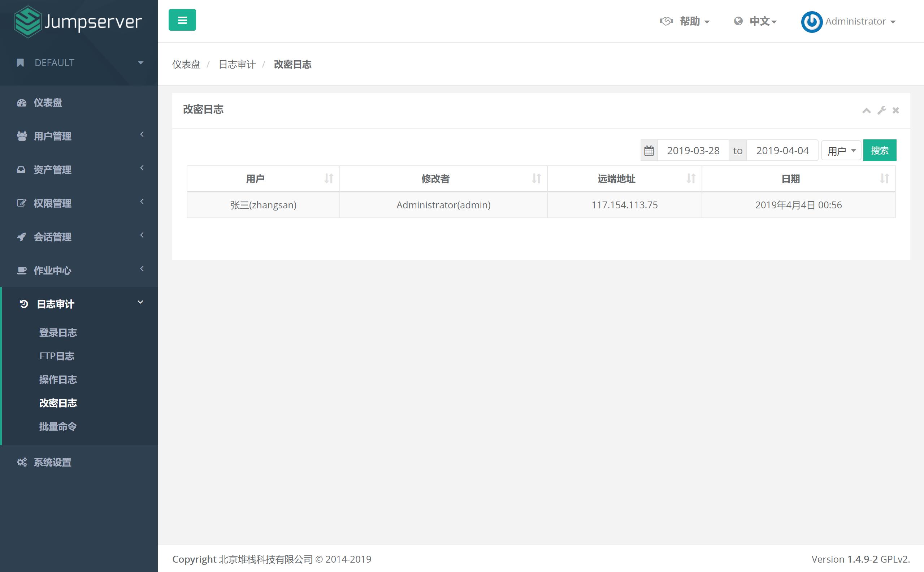The width and height of the screenshot is (924, 572).
Task: Expand 资产管理 menu chevron
Action: [142, 168]
